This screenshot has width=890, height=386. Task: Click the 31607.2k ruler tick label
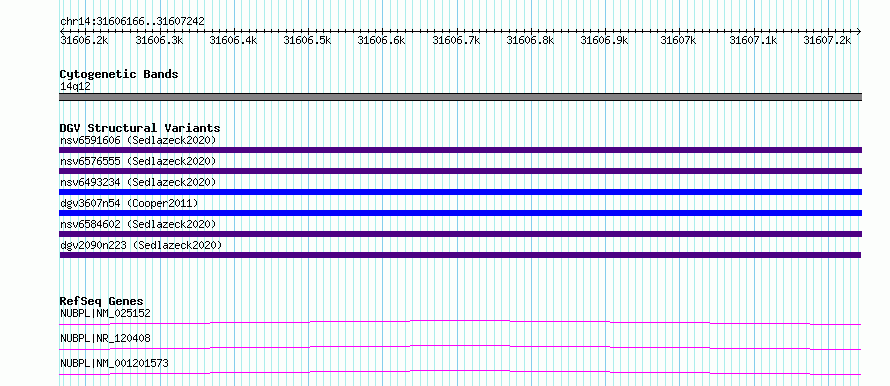(828, 40)
